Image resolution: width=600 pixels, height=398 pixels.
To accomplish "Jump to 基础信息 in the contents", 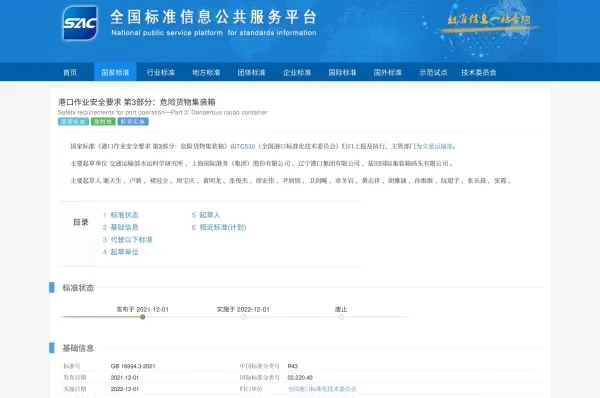I will pyautogui.click(x=121, y=227).
